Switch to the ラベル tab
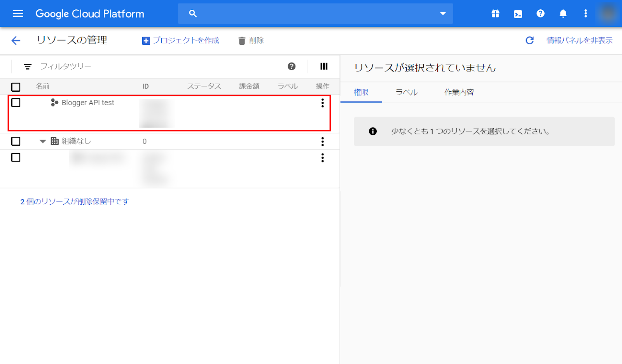The height and width of the screenshot is (364, 622). tap(407, 92)
